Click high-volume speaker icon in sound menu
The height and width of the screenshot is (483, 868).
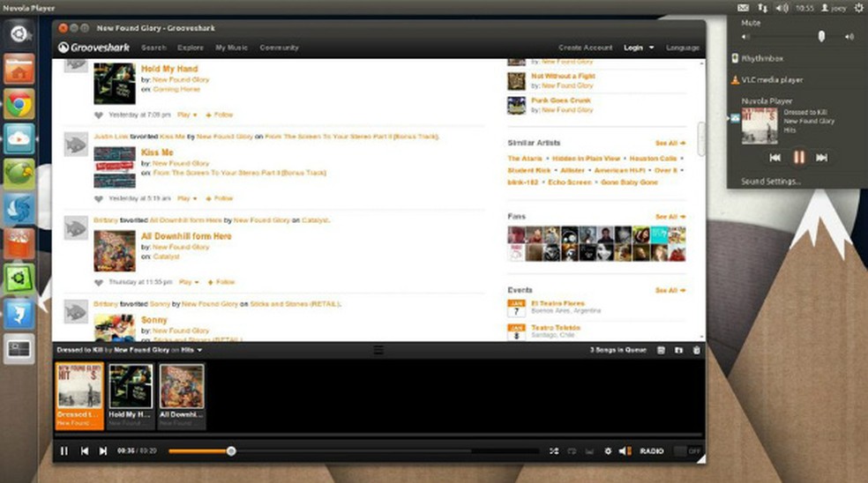coord(849,37)
